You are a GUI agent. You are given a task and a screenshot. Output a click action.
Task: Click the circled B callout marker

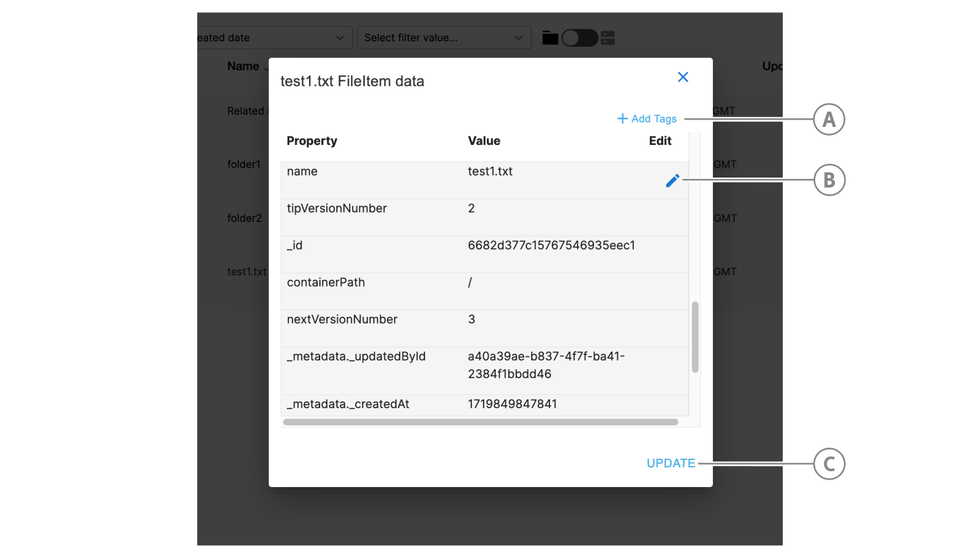click(829, 180)
